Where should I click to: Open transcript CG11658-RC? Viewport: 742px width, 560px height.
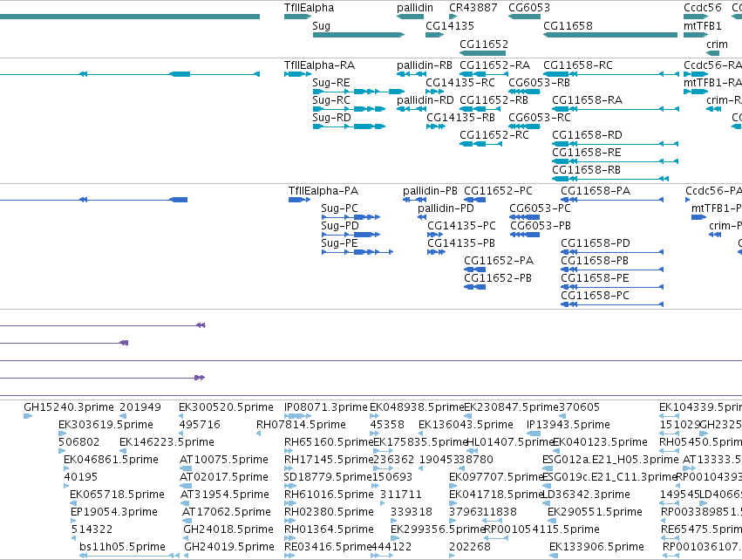click(578, 65)
